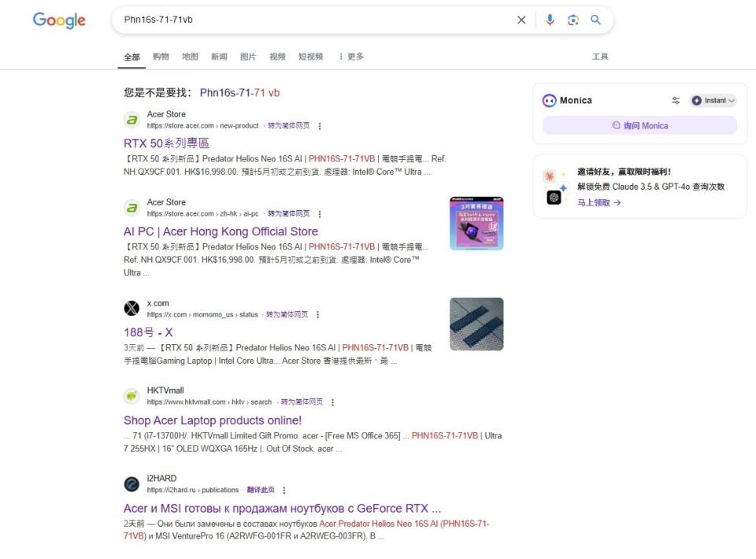This screenshot has width=756, height=559.
Task: Switch to the 图片 tab
Action: [x=248, y=57]
